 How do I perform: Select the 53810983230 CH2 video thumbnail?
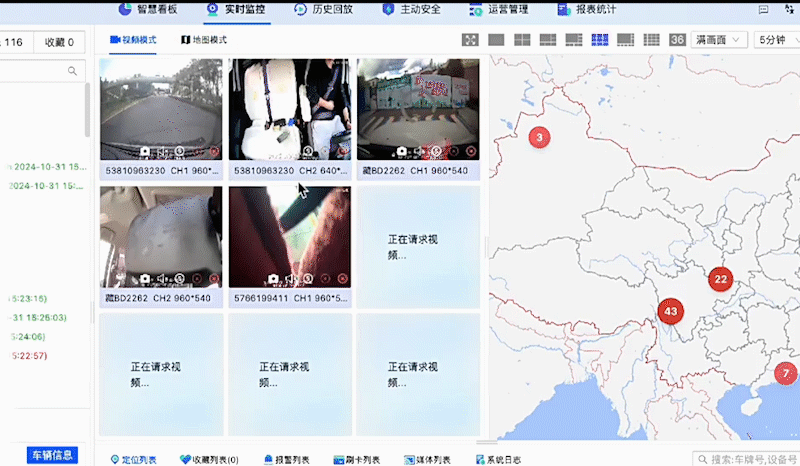click(x=290, y=109)
